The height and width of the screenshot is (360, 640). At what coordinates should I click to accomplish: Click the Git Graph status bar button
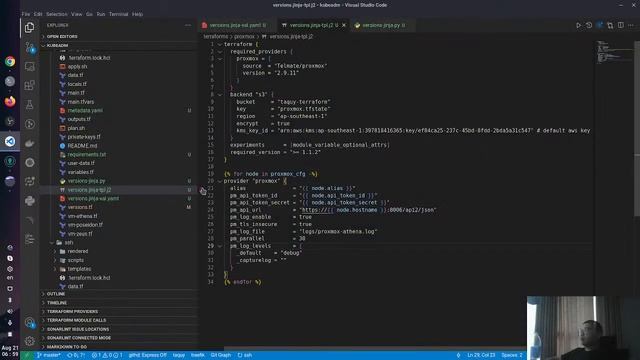click(221, 356)
